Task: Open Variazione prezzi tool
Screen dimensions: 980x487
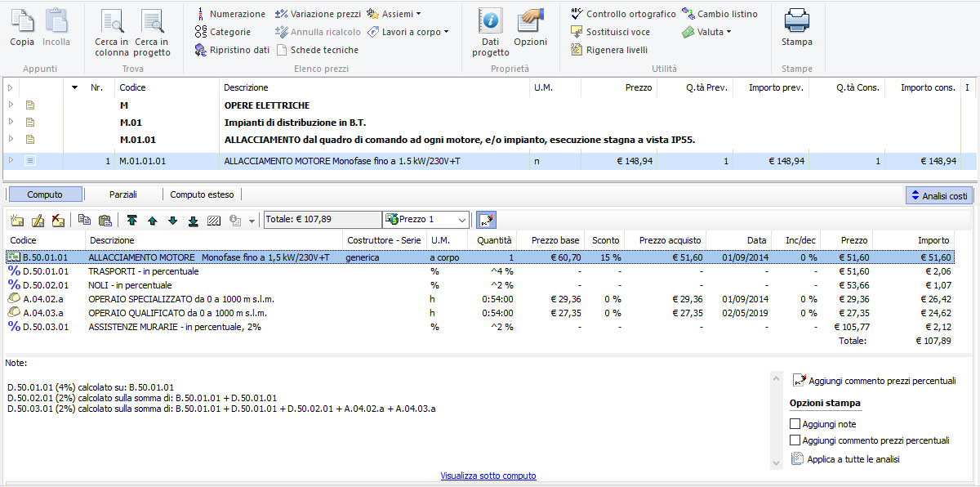Action: tap(318, 14)
